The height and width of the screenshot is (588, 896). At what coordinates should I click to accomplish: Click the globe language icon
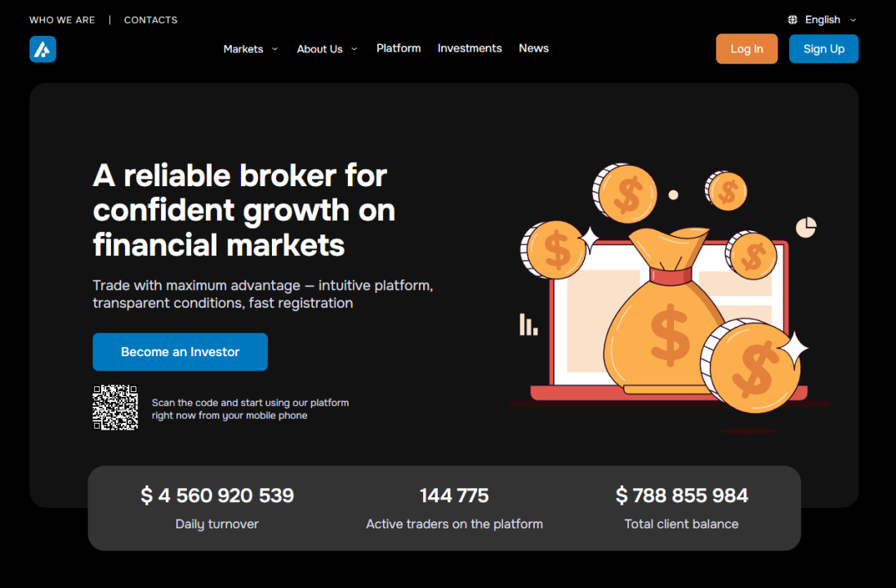pos(792,20)
